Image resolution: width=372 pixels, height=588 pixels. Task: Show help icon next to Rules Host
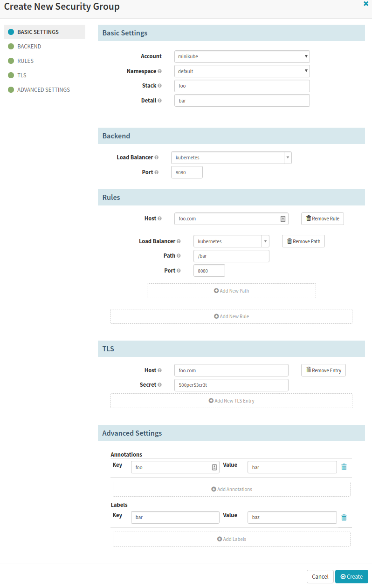point(160,219)
